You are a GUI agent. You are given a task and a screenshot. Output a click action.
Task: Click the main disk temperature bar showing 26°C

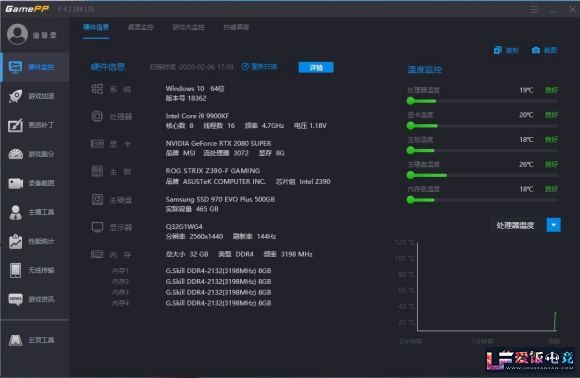(x=482, y=175)
